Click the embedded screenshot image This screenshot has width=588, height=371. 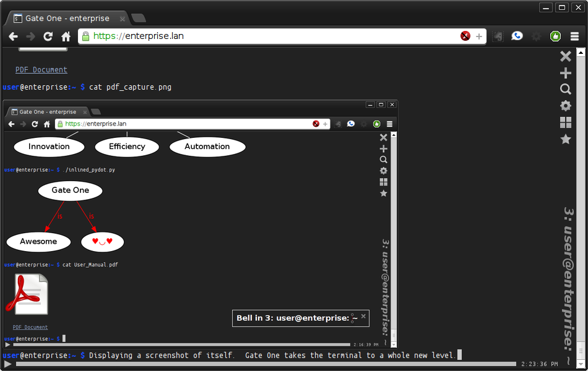click(x=200, y=224)
